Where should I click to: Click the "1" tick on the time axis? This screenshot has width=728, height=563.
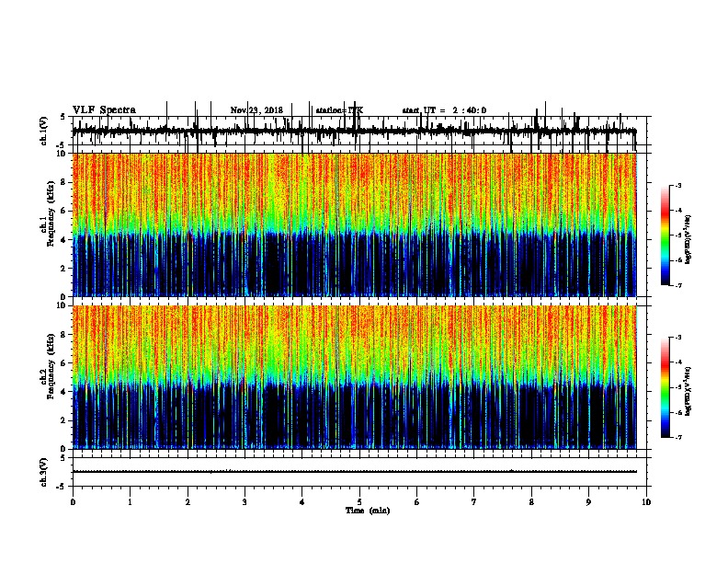(x=130, y=502)
